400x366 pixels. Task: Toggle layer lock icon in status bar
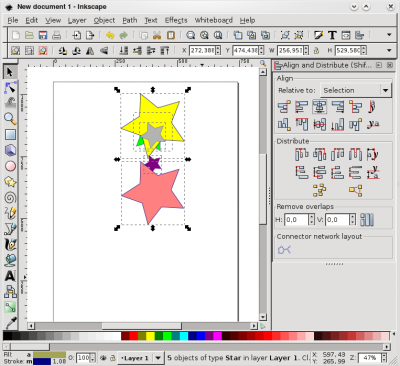[113, 358]
